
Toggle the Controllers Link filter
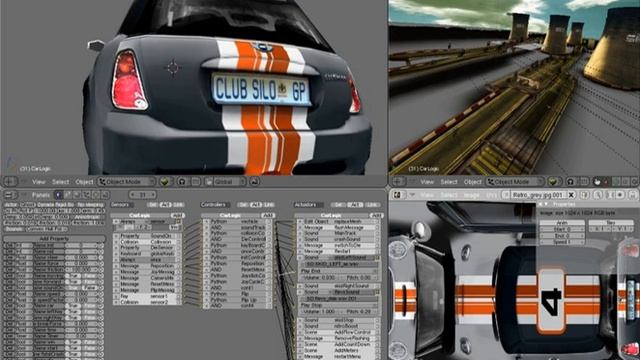(x=269, y=204)
